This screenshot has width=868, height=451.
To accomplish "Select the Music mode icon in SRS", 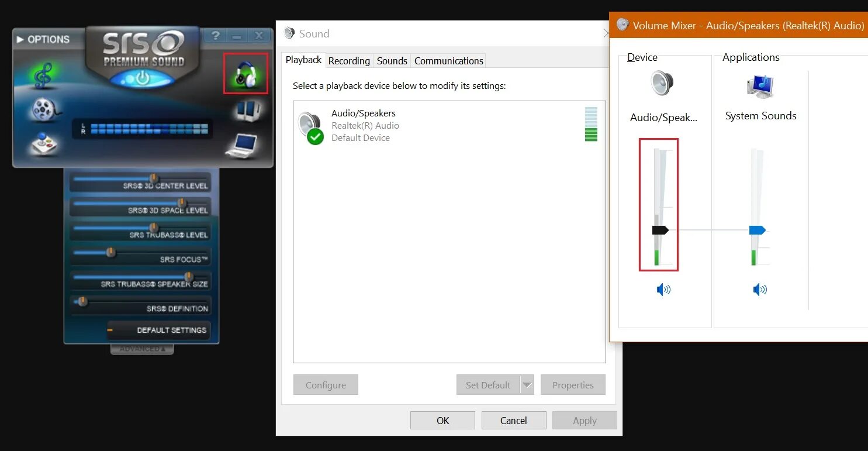I will [43, 76].
